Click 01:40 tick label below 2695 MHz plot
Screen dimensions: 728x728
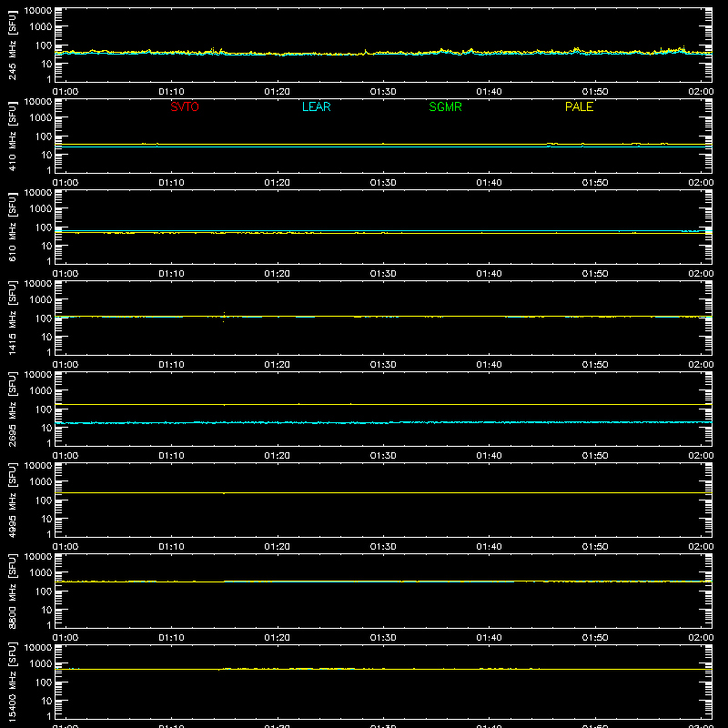(489, 456)
